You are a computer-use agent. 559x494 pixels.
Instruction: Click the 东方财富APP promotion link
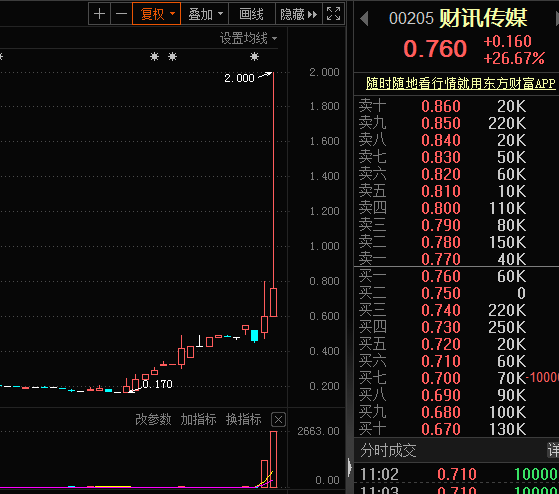point(461,83)
